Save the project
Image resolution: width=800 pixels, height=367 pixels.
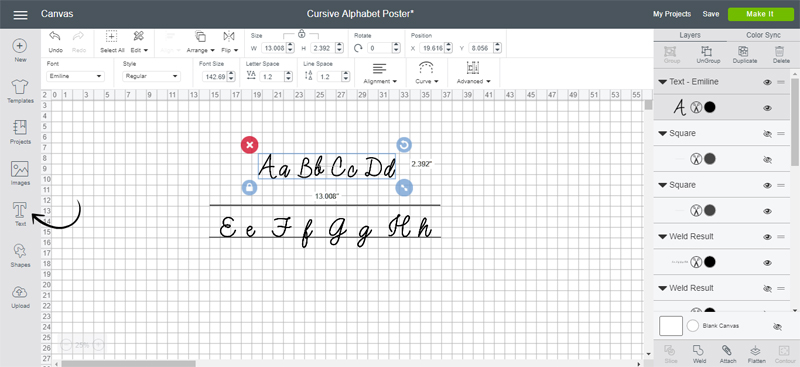tap(710, 14)
